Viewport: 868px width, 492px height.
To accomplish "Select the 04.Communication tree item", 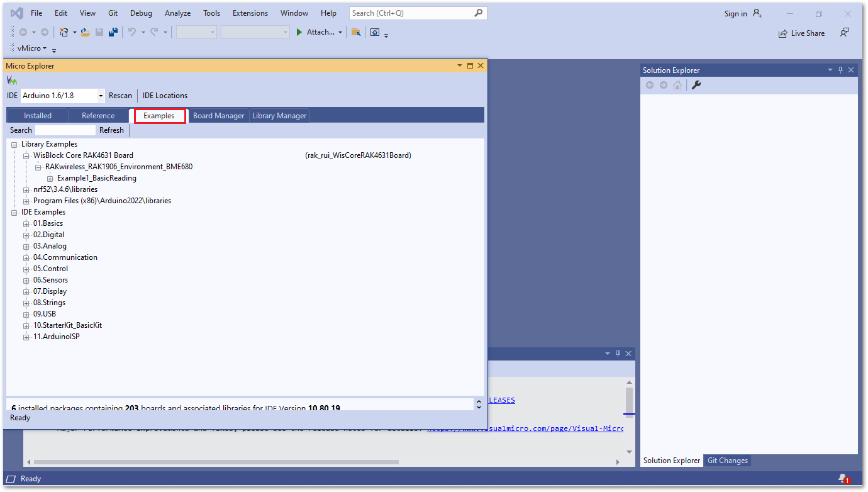I will (65, 257).
